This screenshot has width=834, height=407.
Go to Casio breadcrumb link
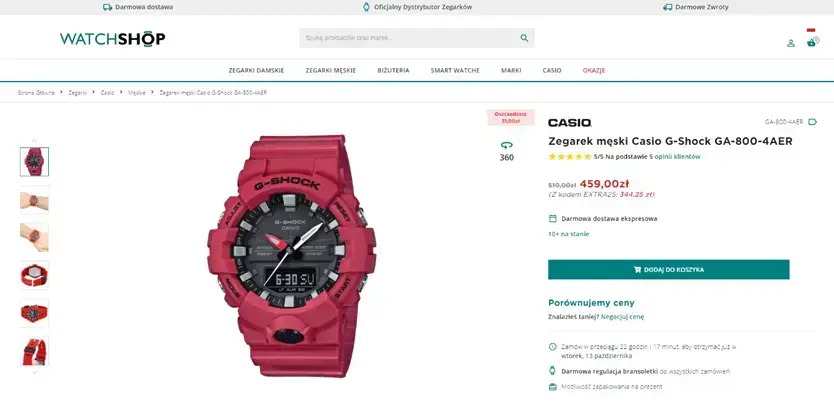coord(107,93)
